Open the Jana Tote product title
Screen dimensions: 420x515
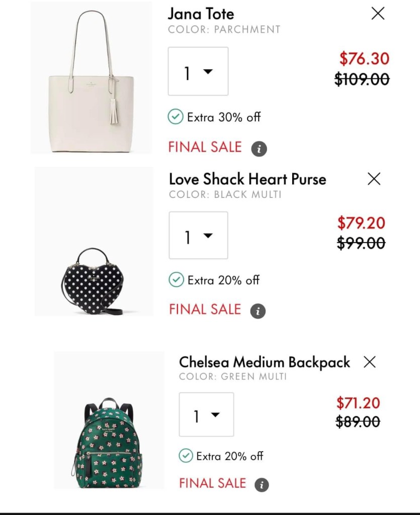pyautogui.click(x=201, y=14)
